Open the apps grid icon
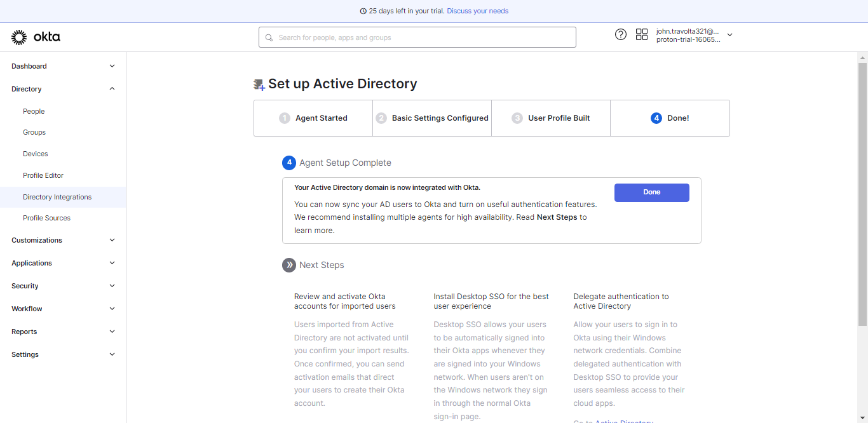The image size is (868, 423). pos(642,34)
